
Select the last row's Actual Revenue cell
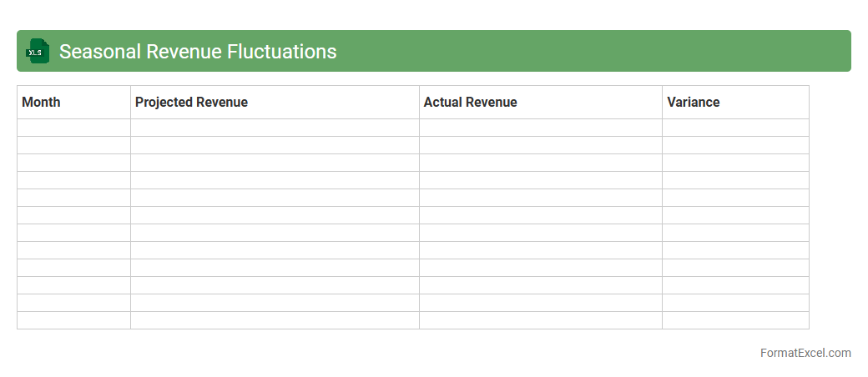click(540, 320)
